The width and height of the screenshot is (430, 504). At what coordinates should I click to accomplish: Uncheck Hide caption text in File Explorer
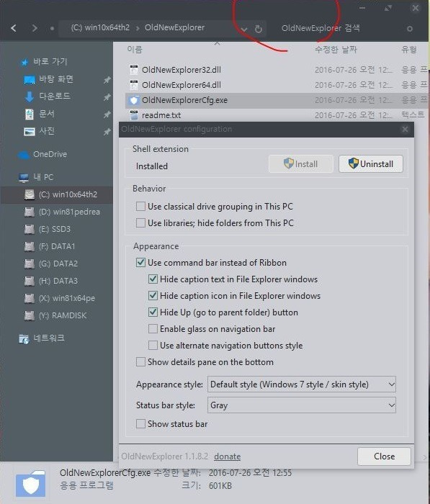click(153, 279)
